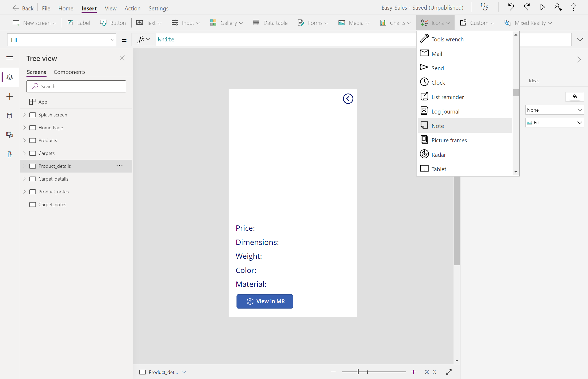Click the tree view Search field

(x=76, y=87)
